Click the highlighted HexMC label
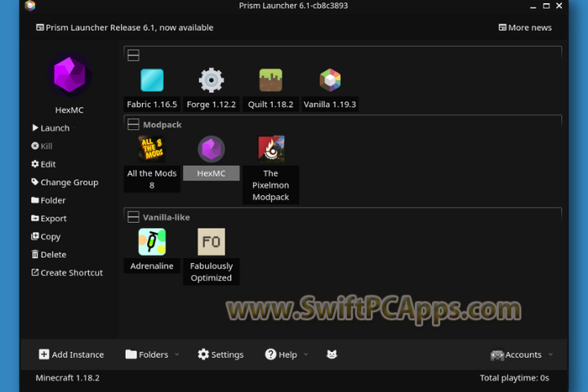This screenshot has height=392, width=588. [x=212, y=173]
